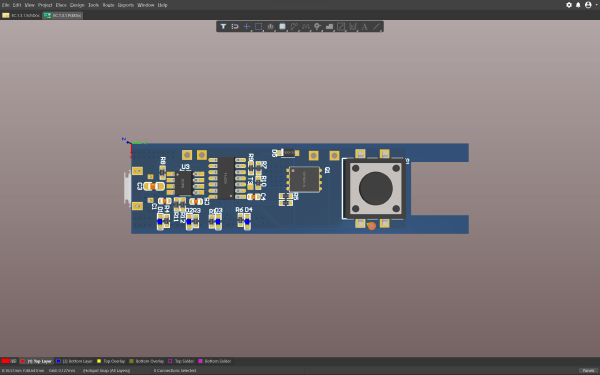Select the Top Overlay layer tab
Viewport: 600px width, 375px height.
tap(111, 361)
